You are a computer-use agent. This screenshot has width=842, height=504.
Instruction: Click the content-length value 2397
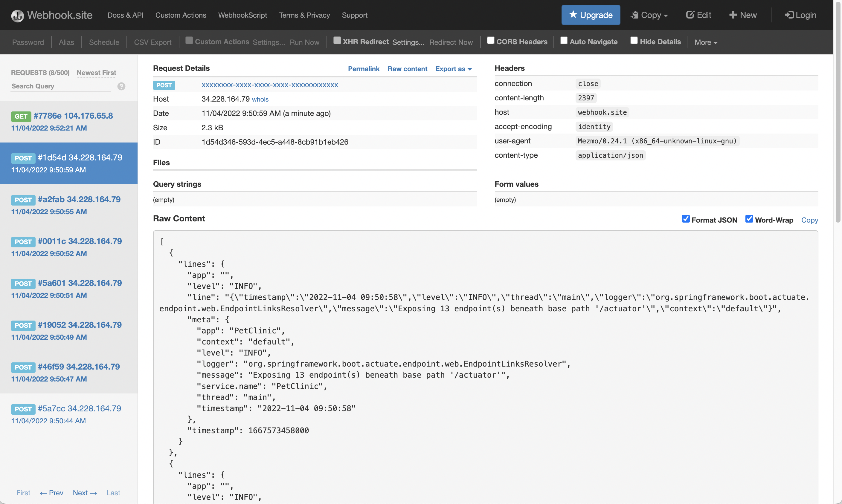pyautogui.click(x=586, y=98)
